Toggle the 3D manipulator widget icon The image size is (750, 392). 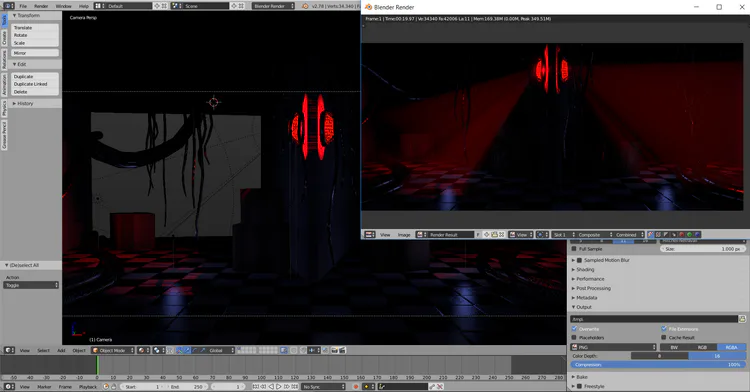[179, 350]
